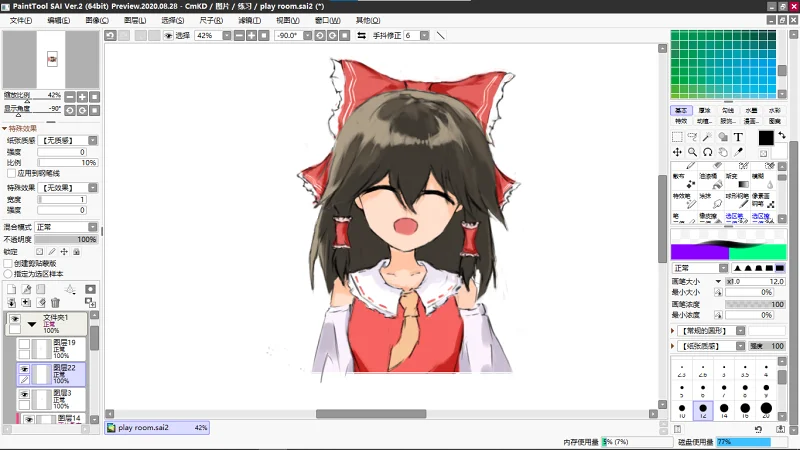The width and height of the screenshot is (800, 450).
Task: Select the rectangular selection tool
Action: click(x=677, y=137)
